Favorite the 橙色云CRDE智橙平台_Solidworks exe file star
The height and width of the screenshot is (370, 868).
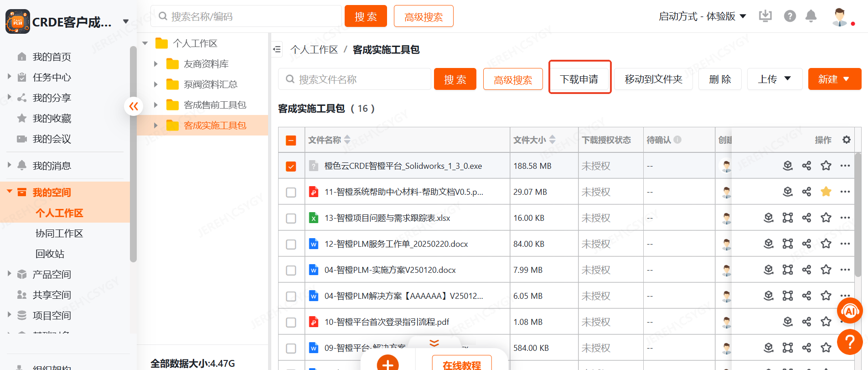826,166
